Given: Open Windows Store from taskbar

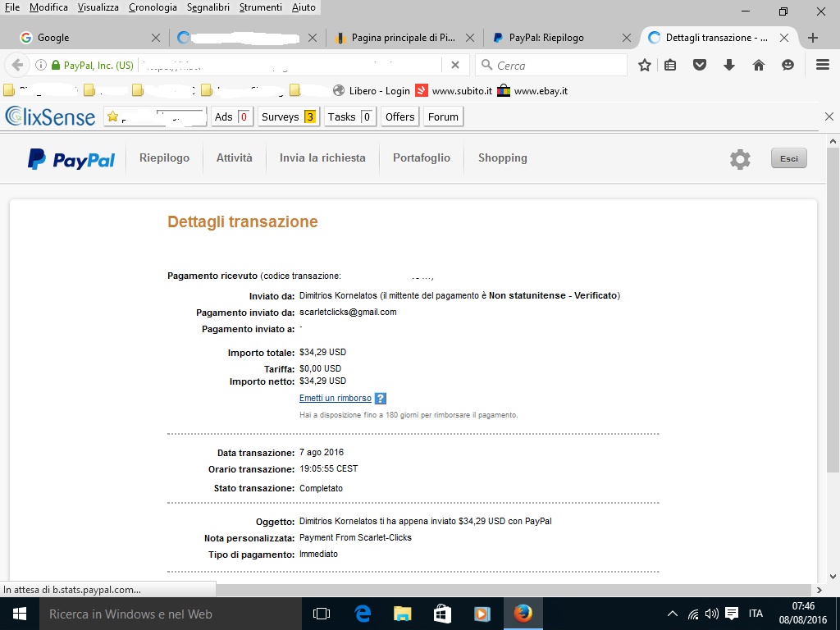Looking at the screenshot, I should pyautogui.click(x=442, y=614).
